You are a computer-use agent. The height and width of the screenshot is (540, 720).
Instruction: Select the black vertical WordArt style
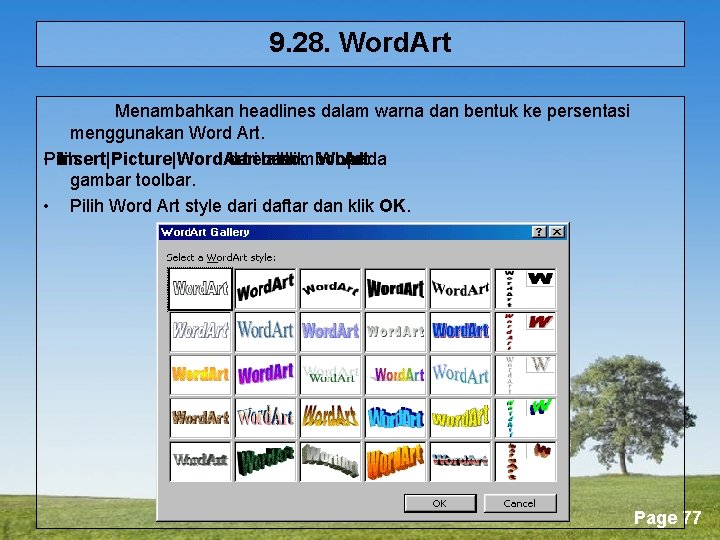[526, 289]
